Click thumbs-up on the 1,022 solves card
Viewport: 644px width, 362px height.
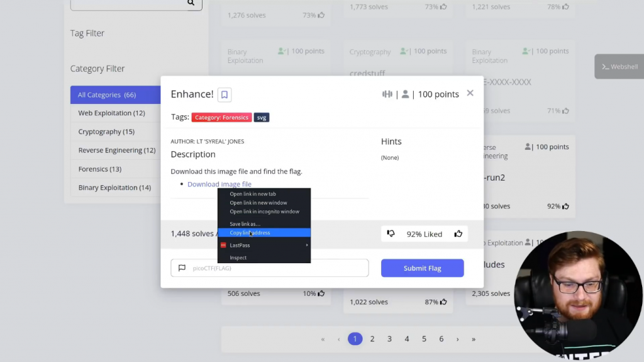coord(443,302)
